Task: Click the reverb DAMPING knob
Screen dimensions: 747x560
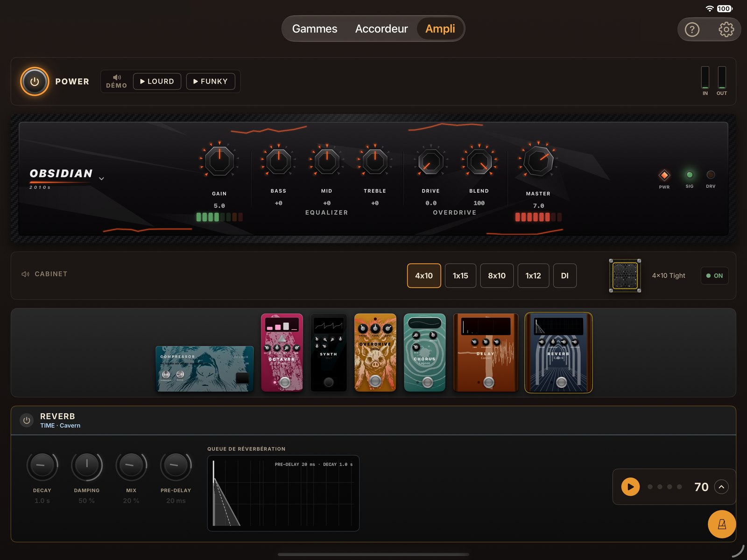Action: click(x=87, y=466)
